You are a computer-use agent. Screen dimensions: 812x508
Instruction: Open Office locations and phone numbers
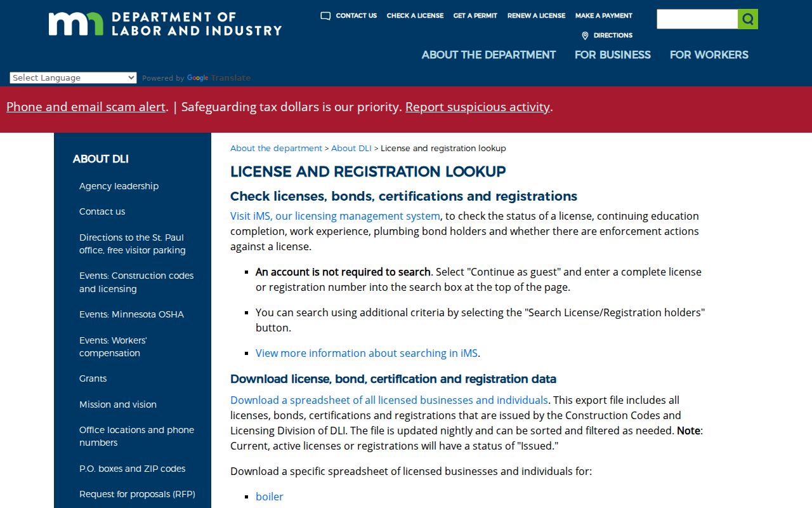pyautogui.click(x=136, y=436)
